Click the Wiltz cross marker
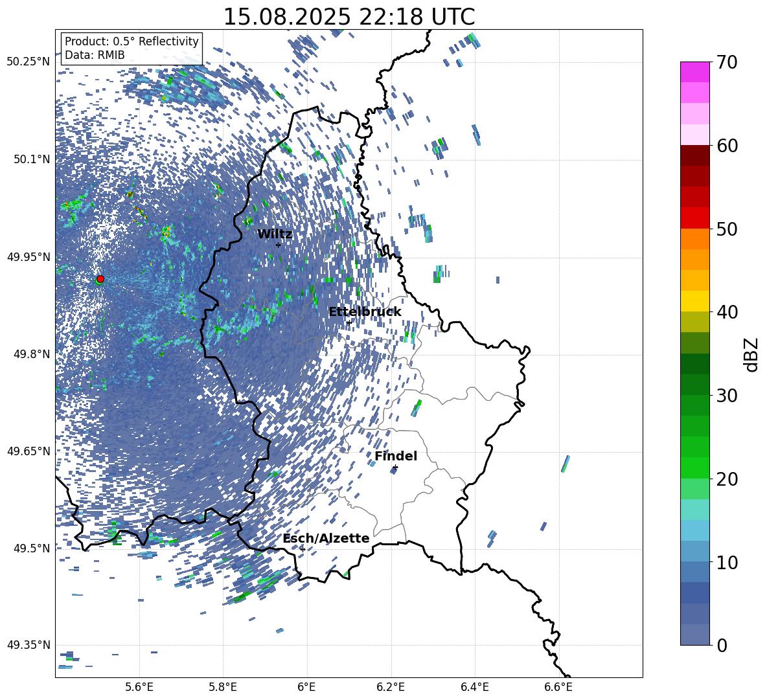 278,245
